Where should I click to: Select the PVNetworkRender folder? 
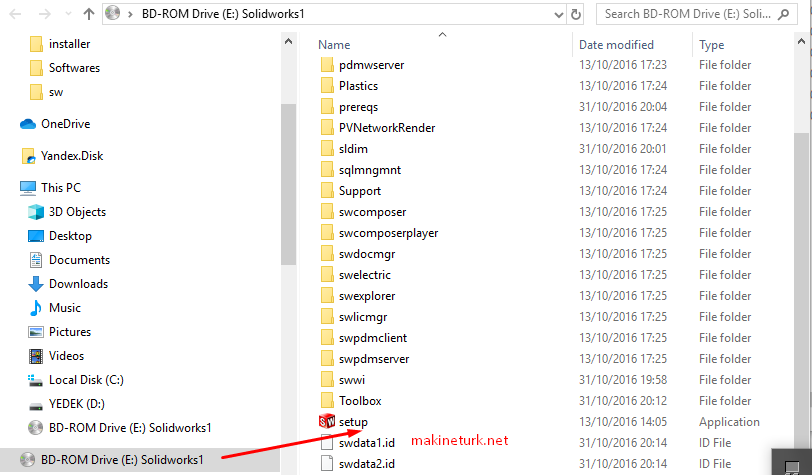pyautogui.click(x=387, y=128)
